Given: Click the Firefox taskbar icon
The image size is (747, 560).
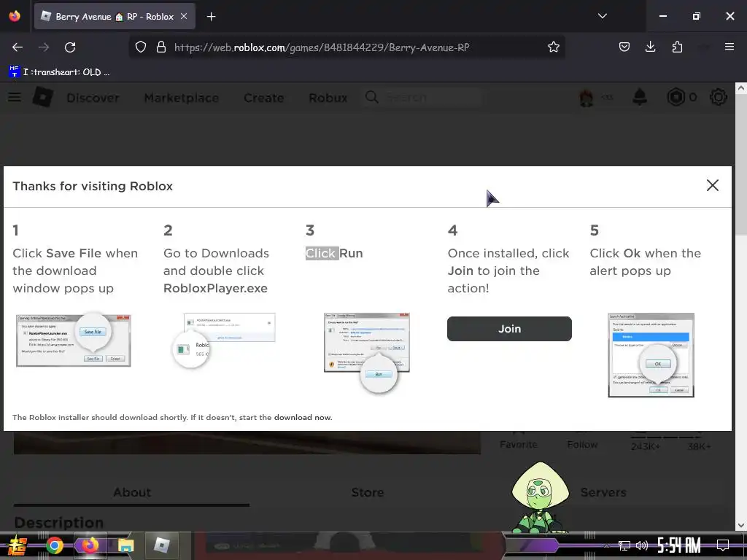Looking at the screenshot, I should tap(90, 545).
